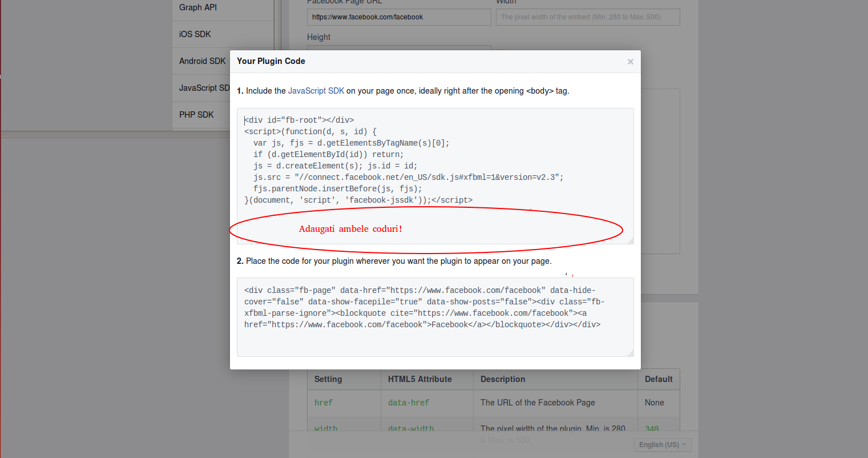Click inside the fb-page plugin code box

(x=435, y=317)
